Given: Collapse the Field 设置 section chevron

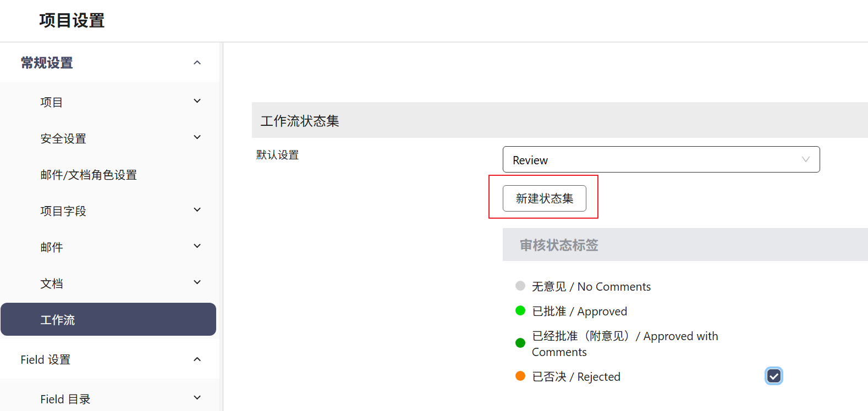Looking at the screenshot, I should coord(197,359).
